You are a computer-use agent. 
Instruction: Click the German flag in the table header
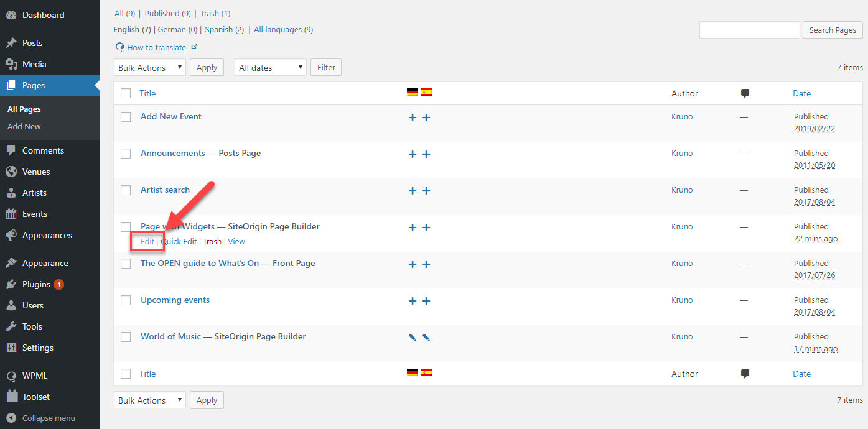(x=412, y=92)
